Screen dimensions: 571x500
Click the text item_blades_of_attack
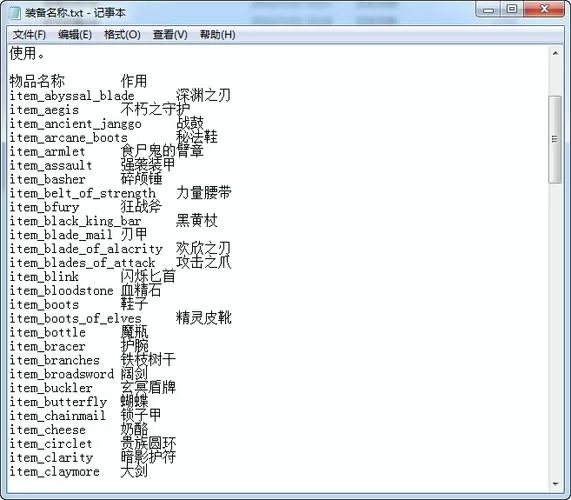(x=82, y=263)
